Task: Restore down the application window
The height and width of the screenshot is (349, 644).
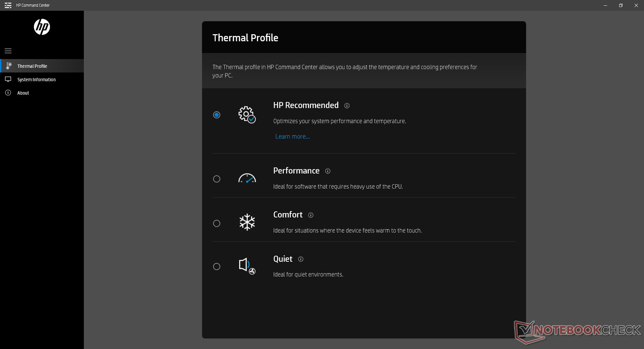Action: (621, 5)
